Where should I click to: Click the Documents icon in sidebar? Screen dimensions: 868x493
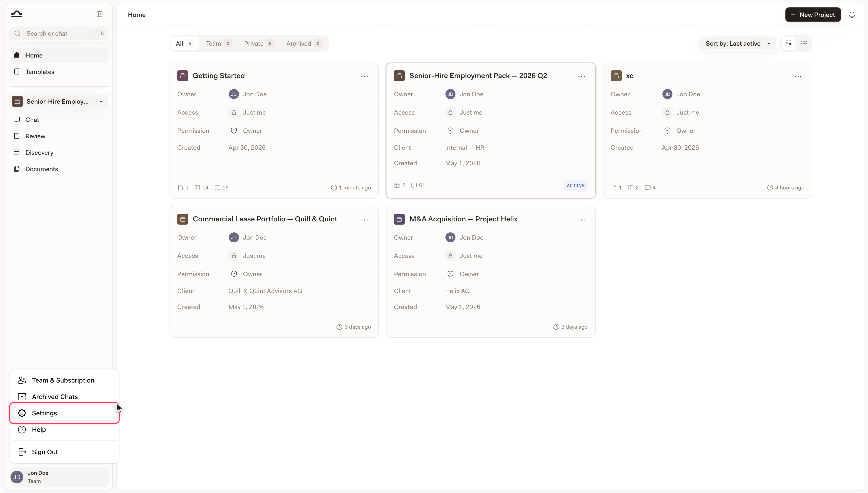[17, 169]
